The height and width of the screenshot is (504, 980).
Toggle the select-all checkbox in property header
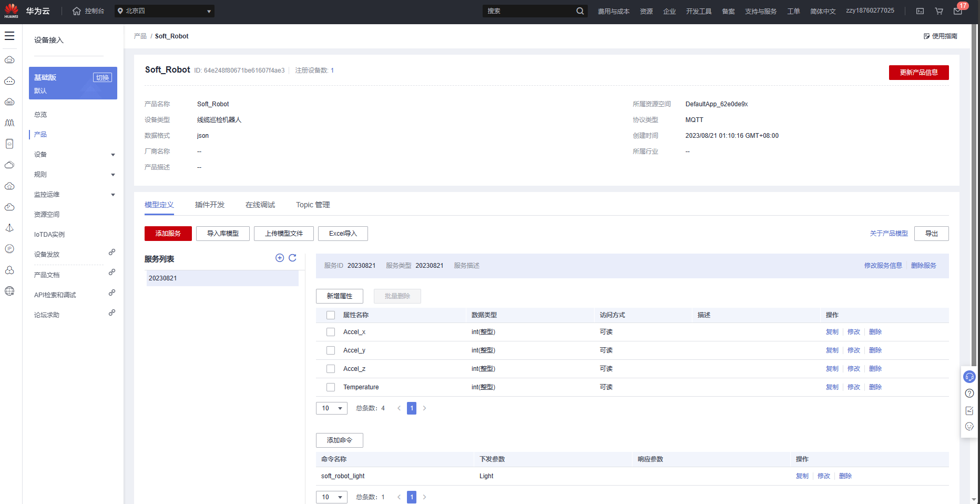tap(331, 315)
